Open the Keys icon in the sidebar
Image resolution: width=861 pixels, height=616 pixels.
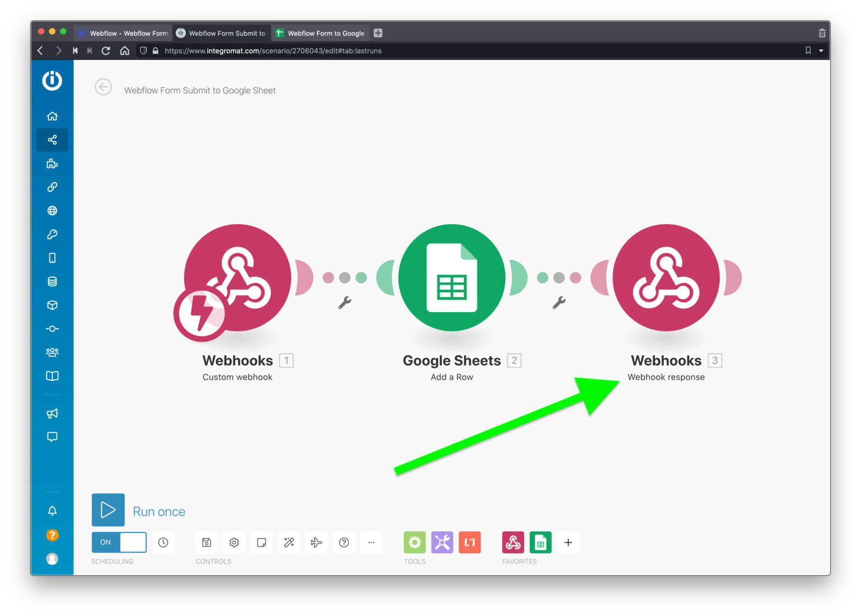pos(52,234)
